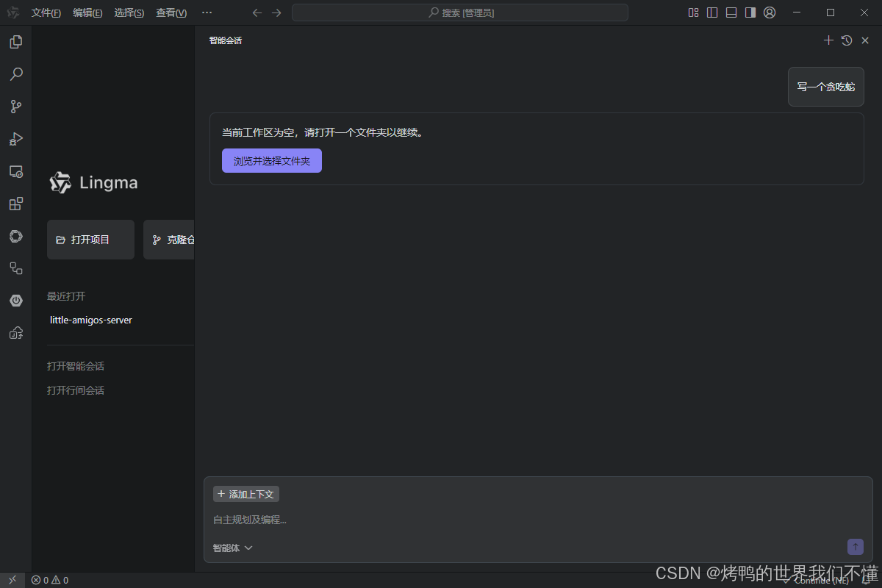Viewport: 882px width, 588px height.
Task: Click the 打开智能会话 link
Action: [x=76, y=366]
